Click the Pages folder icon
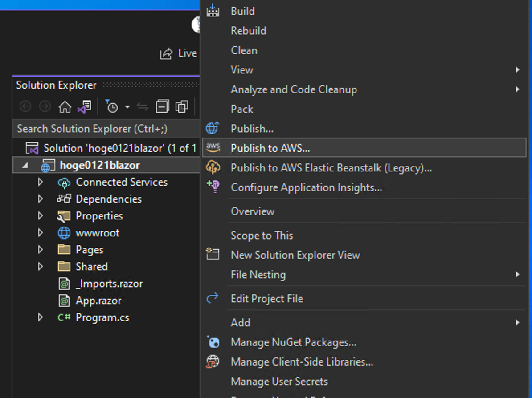Image resolution: width=532 pixels, height=398 pixels. pos(64,249)
